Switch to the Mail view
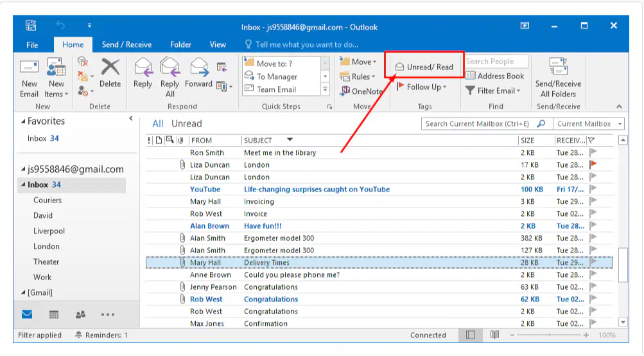Viewport: 644px width, 356px height. coord(27,314)
